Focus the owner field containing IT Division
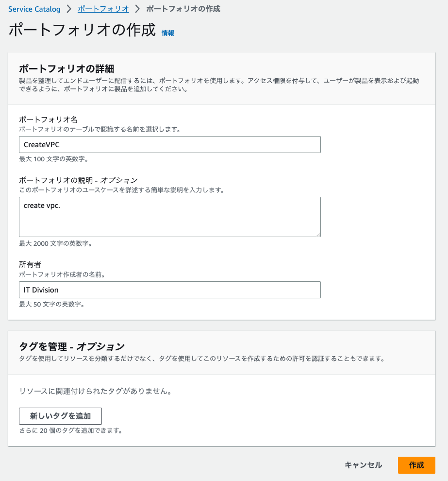This screenshot has width=448, height=481. 169,290
